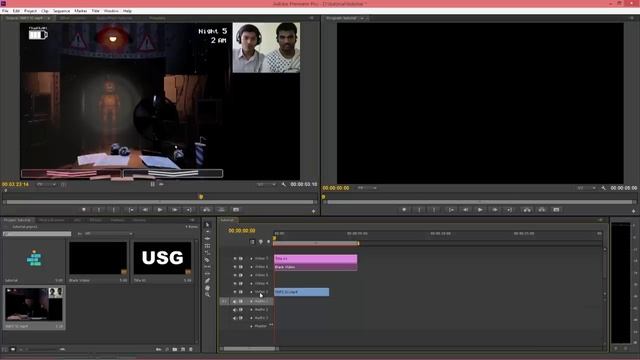Click Insert button in Source monitor
The image size is (640, 360).
click(207, 210)
